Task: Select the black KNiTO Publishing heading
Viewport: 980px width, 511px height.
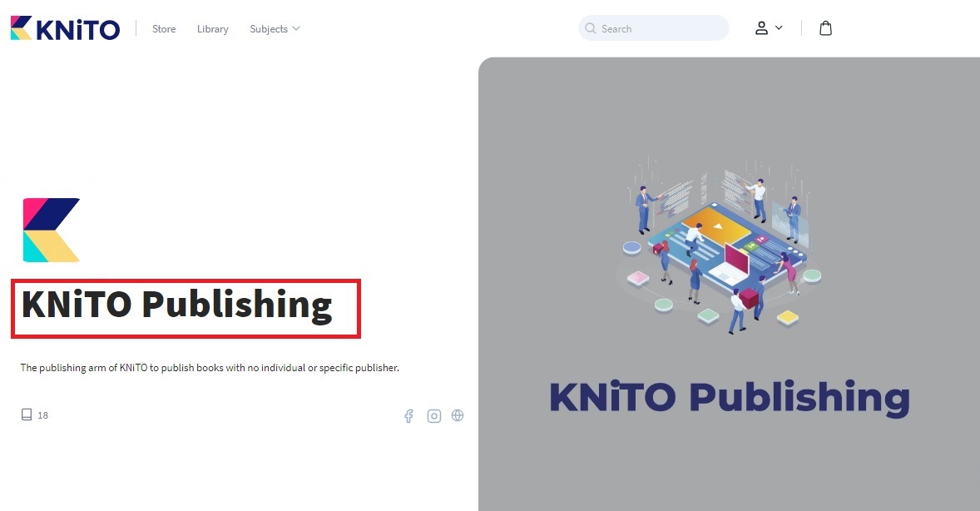Action: (x=176, y=305)
